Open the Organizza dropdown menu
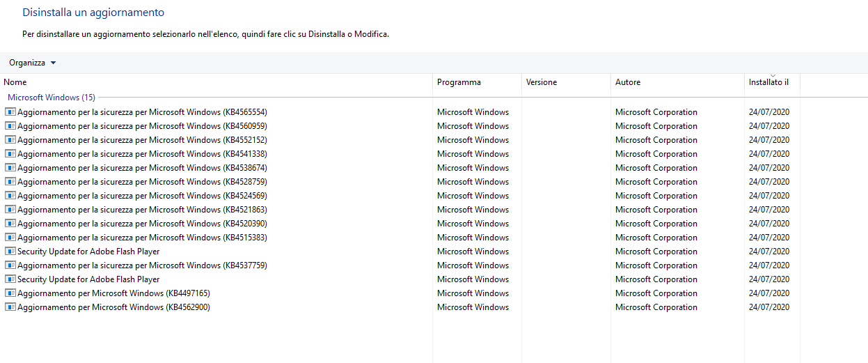 coord(32,63)
